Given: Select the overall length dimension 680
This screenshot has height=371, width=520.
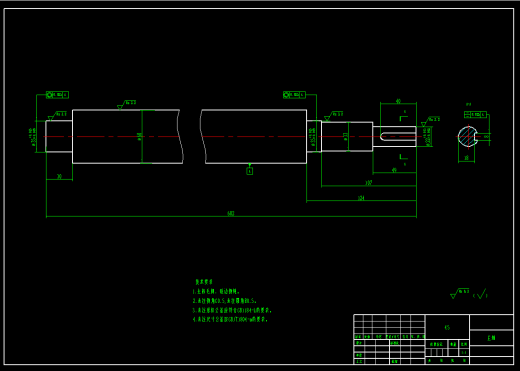Looking at the screenshot, I should point(231,213).
